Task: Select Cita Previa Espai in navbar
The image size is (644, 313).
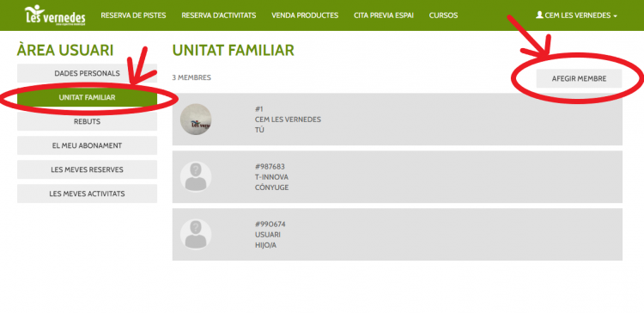Action: click(x=384, y=15)
